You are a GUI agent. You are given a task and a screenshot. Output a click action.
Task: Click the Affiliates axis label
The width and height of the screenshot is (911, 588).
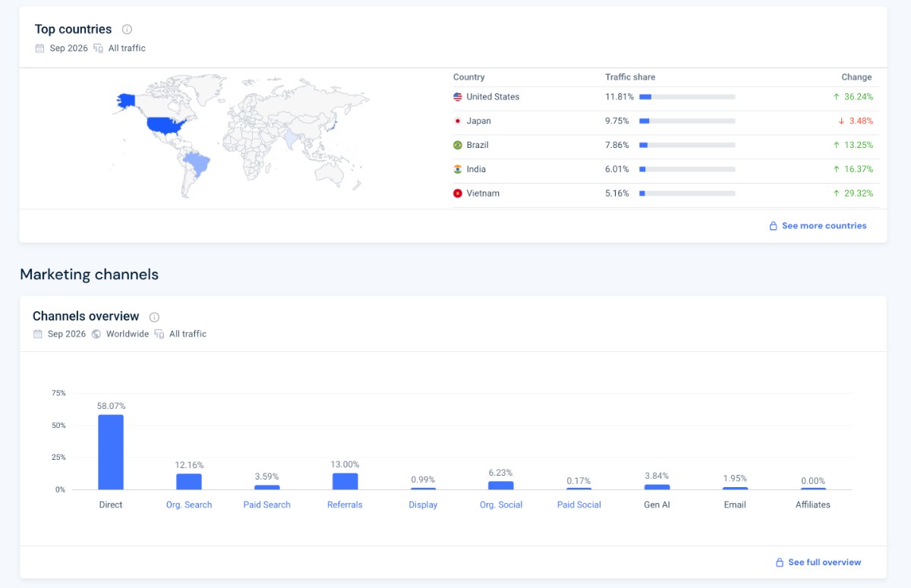(813, 505)
